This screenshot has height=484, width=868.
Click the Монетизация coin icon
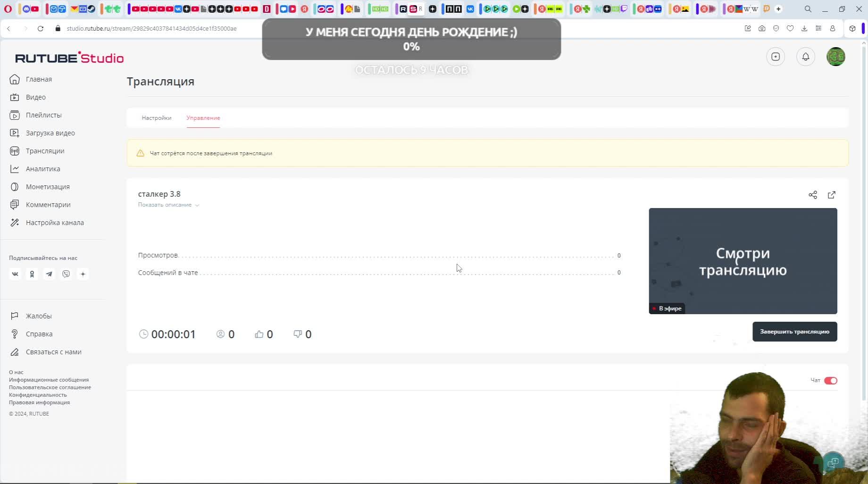click(15, 187)
